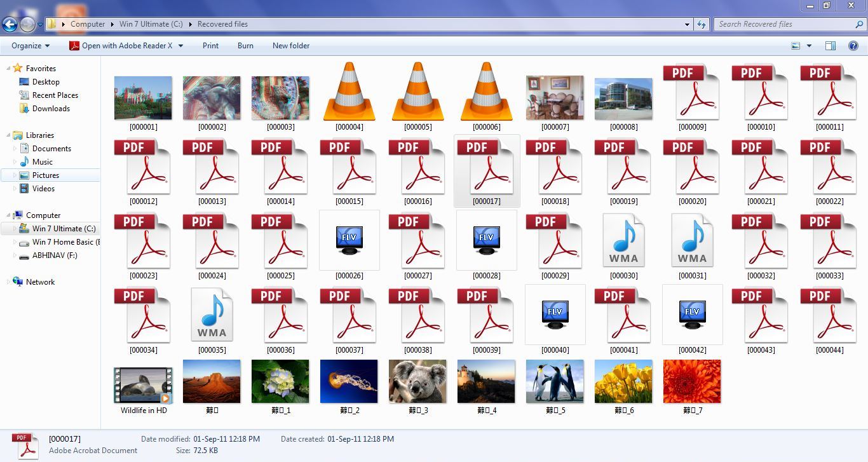The width and height of the screenshot is (868, 462).
Task: Select building photo thumbnail [000001]
Action: tap(143, 98)
